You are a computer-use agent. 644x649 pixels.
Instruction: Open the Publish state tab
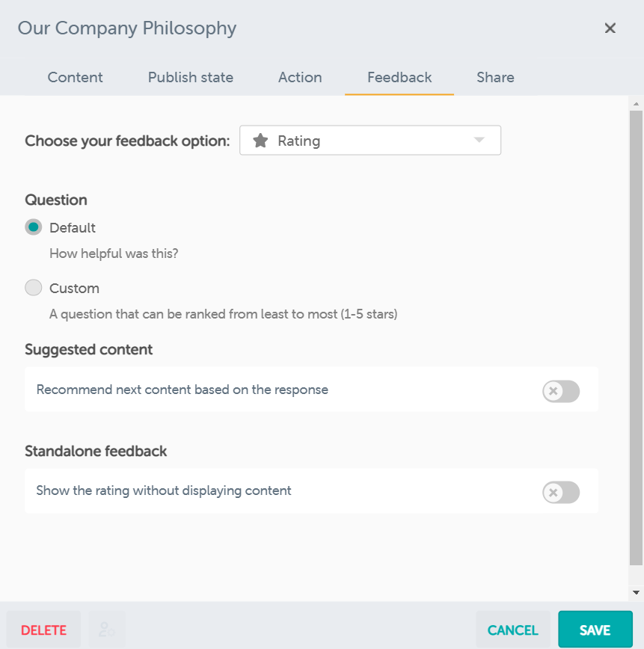[x=191, y=77]
